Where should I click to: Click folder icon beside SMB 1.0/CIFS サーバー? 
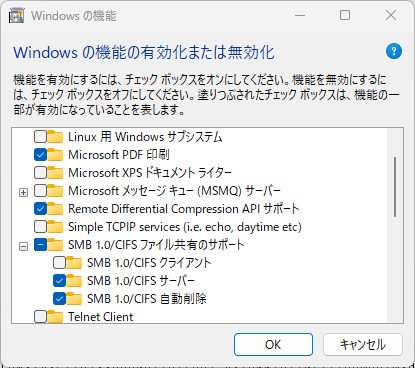point(74,281)
